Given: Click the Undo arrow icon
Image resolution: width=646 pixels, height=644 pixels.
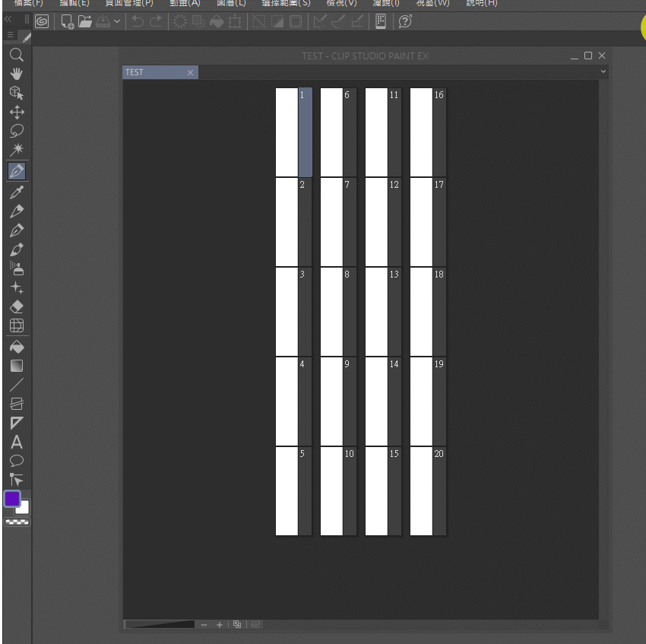Looking at the screenshot, I should pos(138,21).
